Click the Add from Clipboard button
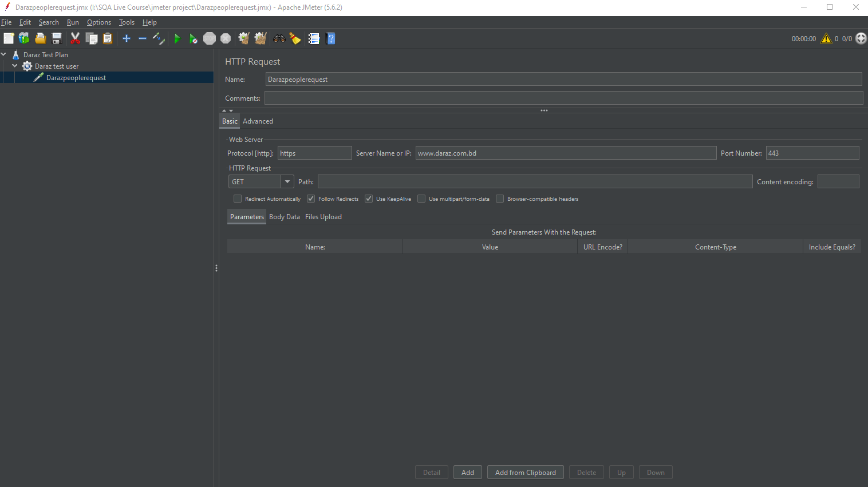The height and width of the screenshot is (487, 868). tap(525, 472)
